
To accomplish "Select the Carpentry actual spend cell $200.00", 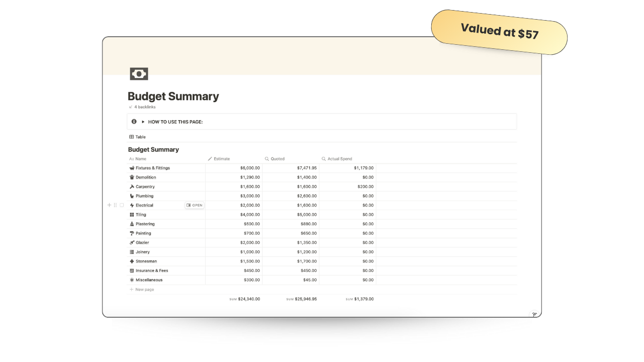I will (x=348, y=187).
